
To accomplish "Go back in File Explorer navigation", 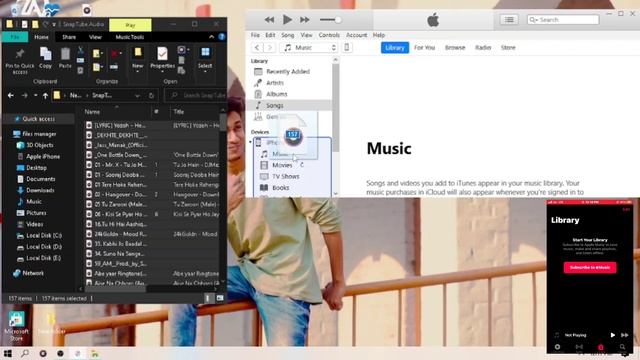I will [11, 96].
